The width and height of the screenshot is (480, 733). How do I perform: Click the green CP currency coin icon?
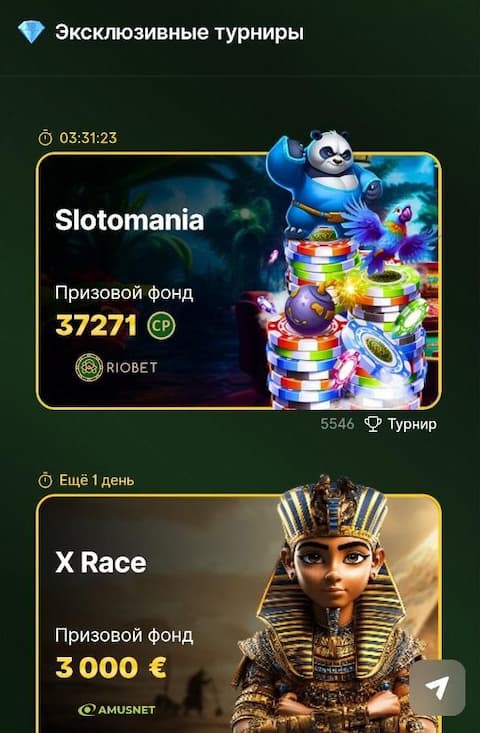click(161, 325)
